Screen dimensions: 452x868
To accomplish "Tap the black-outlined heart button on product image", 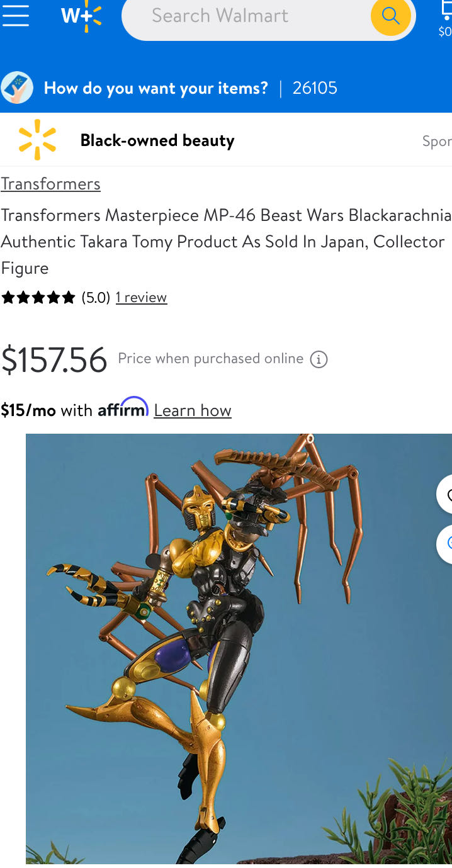I will point(445,494).
